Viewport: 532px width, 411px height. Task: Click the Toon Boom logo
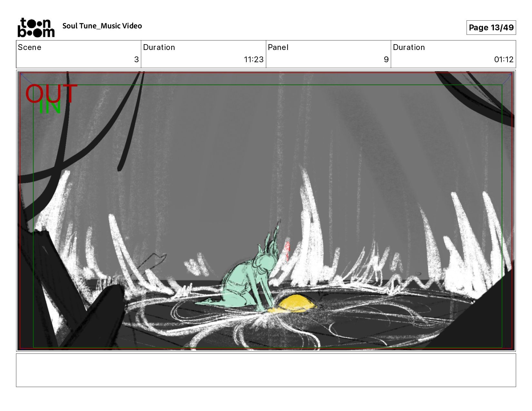point(36,27)
